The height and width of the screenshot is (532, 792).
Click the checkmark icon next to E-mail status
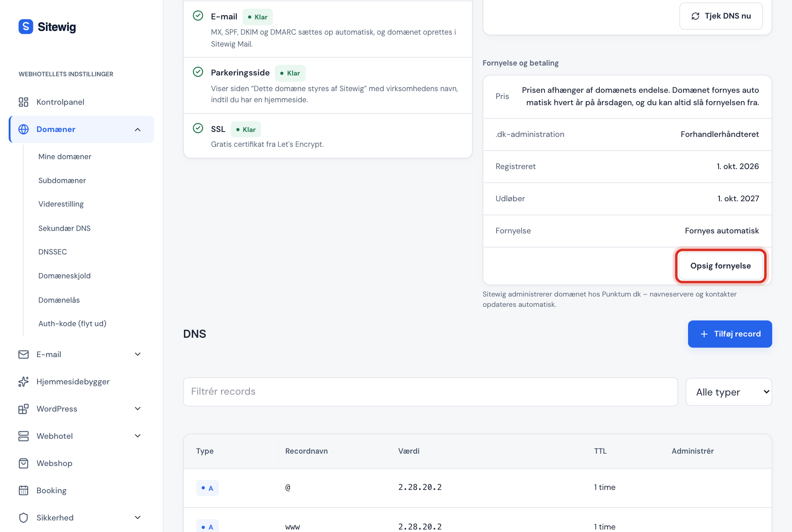[x=198, y=16]
